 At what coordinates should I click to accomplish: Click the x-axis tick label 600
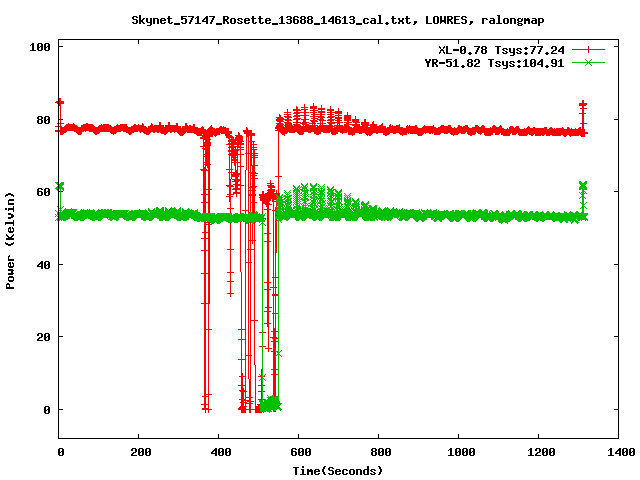(301, 452)
